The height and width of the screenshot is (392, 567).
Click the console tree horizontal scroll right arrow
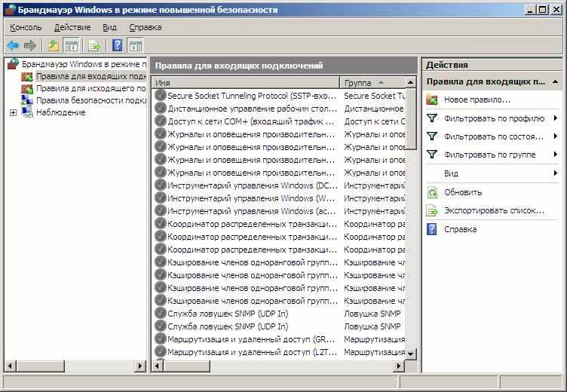140,366
